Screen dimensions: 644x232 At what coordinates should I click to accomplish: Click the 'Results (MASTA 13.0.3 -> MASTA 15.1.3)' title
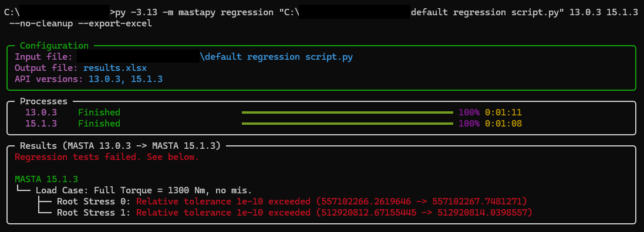(120, 145)
